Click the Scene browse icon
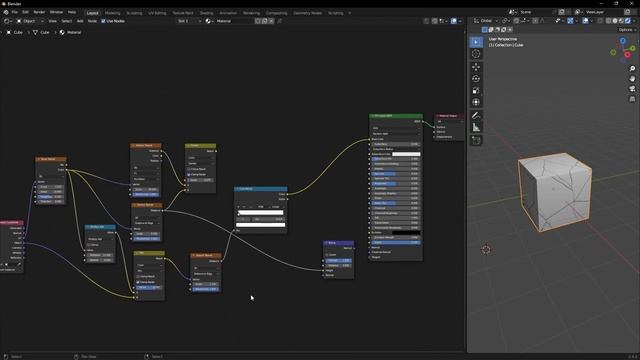Image resolution: width=640 pixels, height=360 pixels. pos(512,12)
